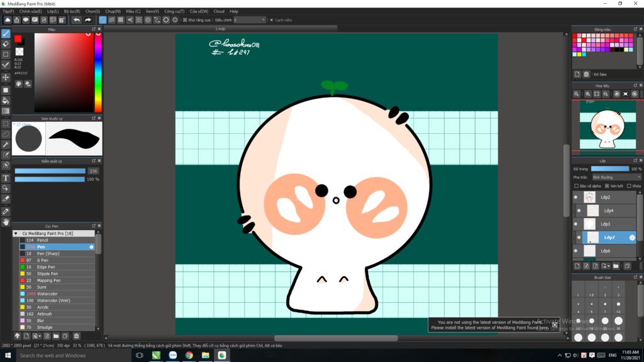This screenshot has height=362, width=644.
Task: Close the update notification popup
Action: (555, 325)
